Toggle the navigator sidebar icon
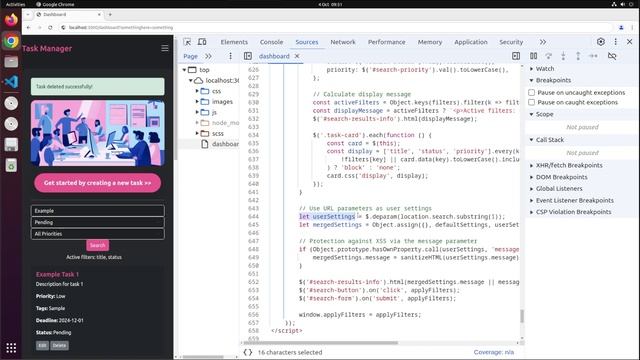 [248, 56]
